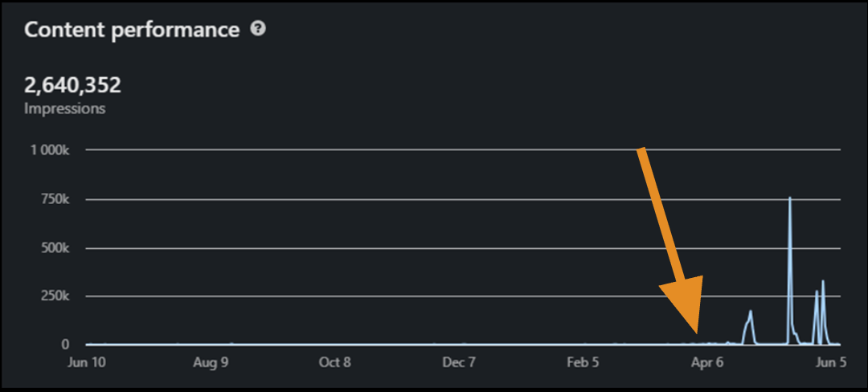Click the Impressions label under the total

(64, 108)
